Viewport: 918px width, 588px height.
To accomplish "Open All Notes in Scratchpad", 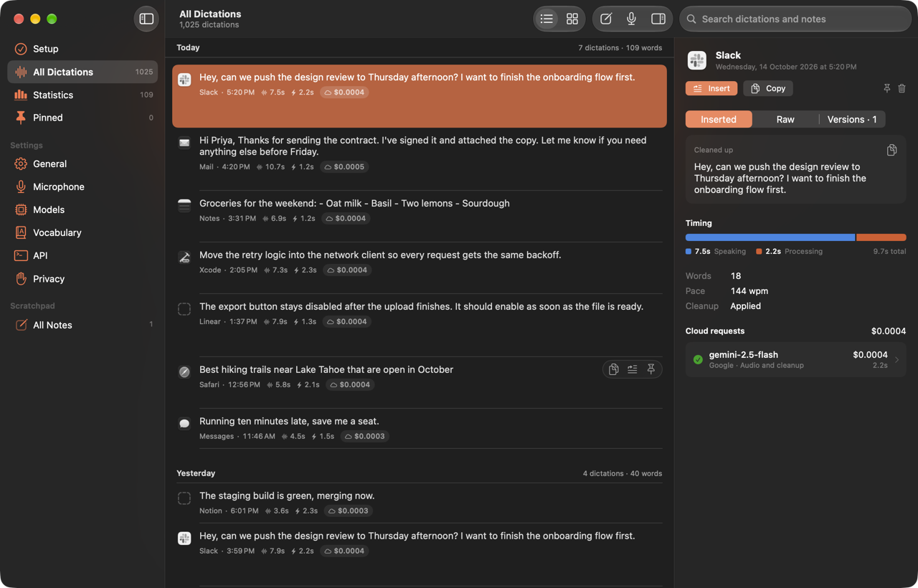I will coord(82,325).
